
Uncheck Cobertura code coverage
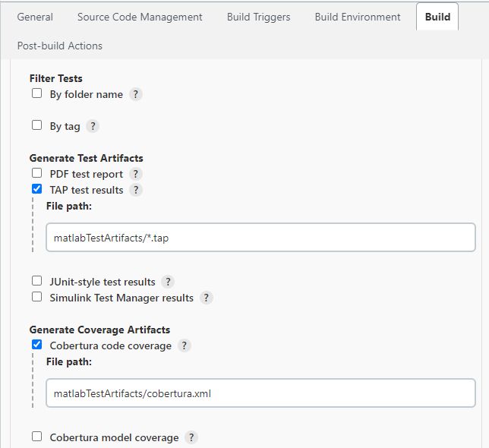[36, 345]
